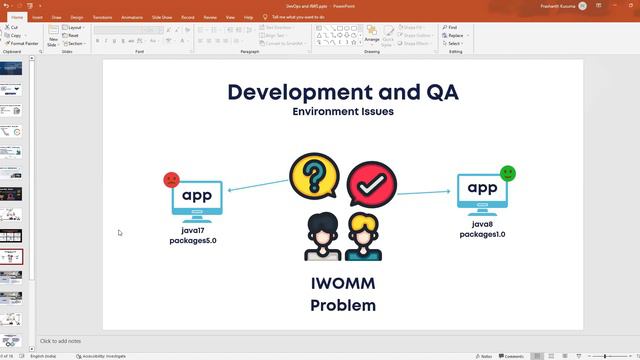Click the Start From Beginning quick access icon
This screenshot has width=640, height=360.
click(x=30, y=6)
